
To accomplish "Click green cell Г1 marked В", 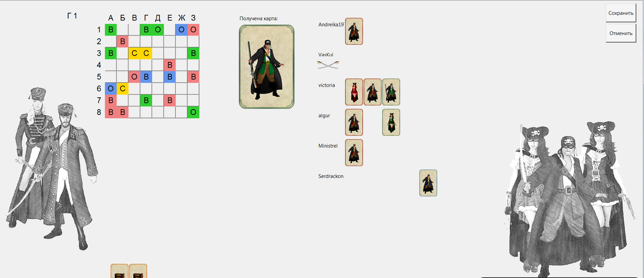I will tap(146, 30).
